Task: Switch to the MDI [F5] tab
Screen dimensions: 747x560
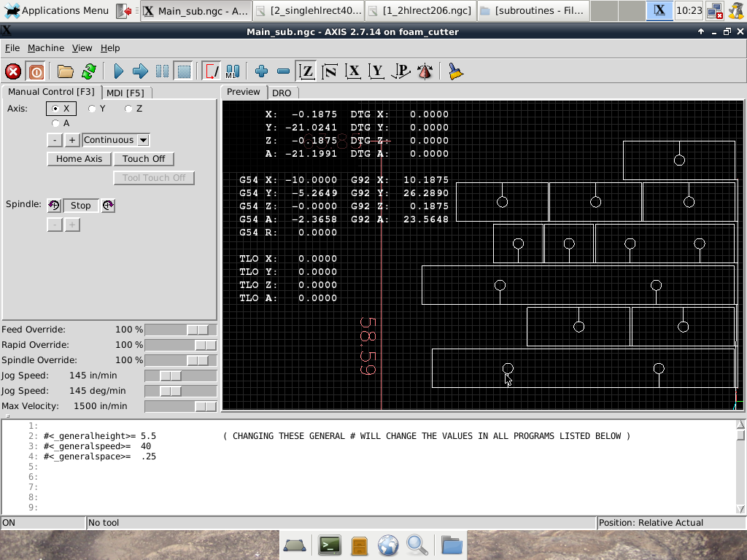Action: coord(125,93)
